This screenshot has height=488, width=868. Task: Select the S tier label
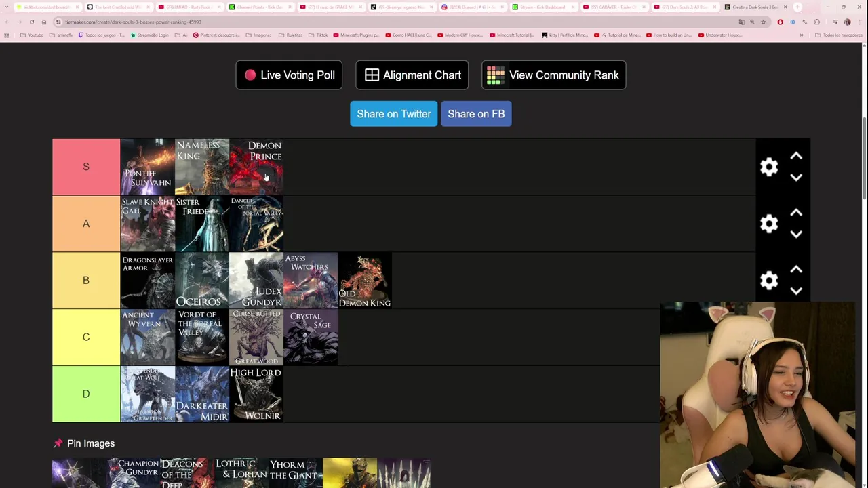click(x=86, y=167)
